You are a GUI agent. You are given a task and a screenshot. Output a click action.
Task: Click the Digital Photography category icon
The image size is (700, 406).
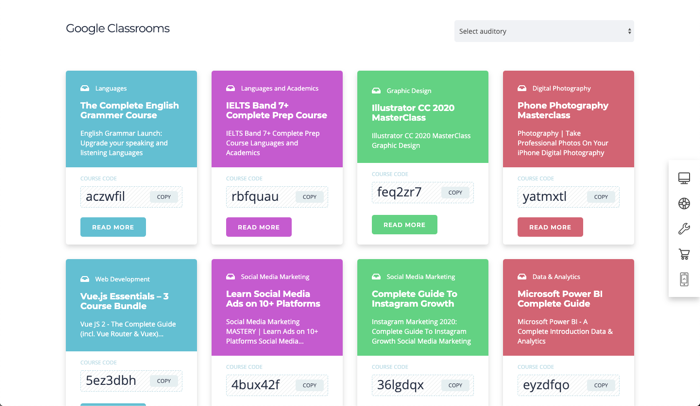(522, 88)
